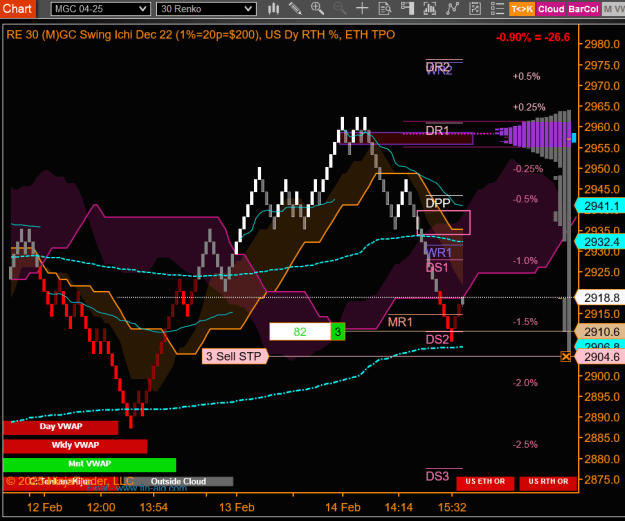625x521 pixels.
Task: Click the 12:00 time axis label
Action: tap(101, 507)
